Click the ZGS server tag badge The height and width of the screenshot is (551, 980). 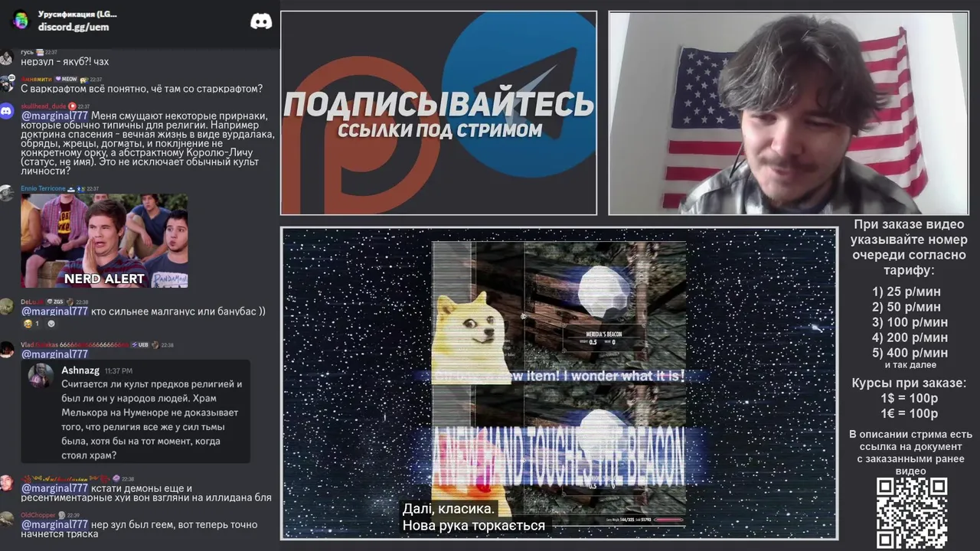coord(55,302)
